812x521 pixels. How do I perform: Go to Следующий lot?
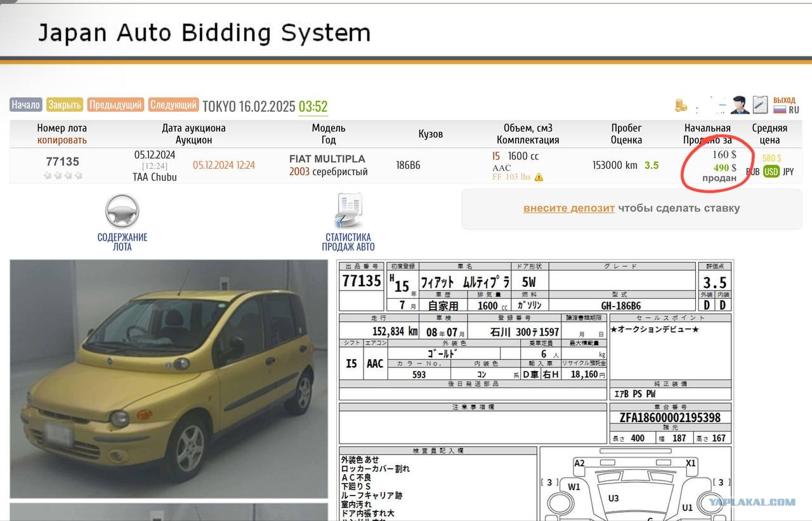174,105
